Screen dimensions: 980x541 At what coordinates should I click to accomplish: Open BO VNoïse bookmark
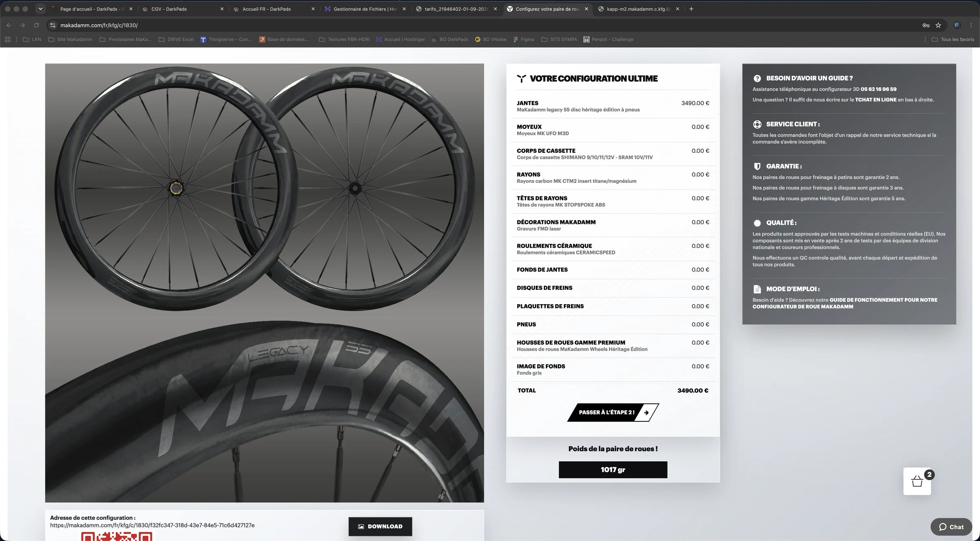pyautogui.click(x=490, y=40)
